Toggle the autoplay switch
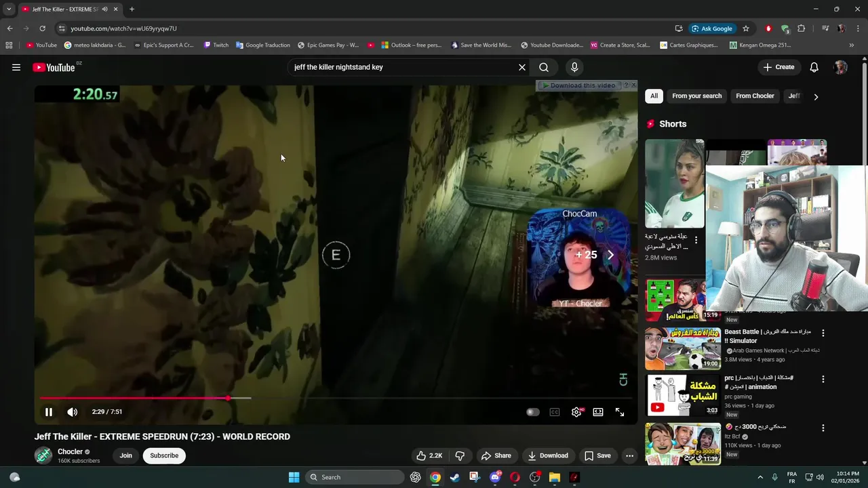The image size is (868, 488). coord(533,412)
